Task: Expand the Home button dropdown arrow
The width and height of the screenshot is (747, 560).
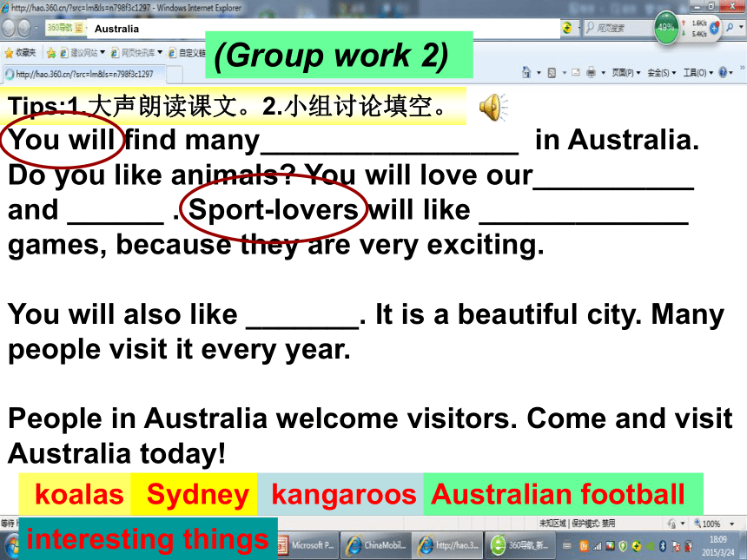Action: [539, 73]
